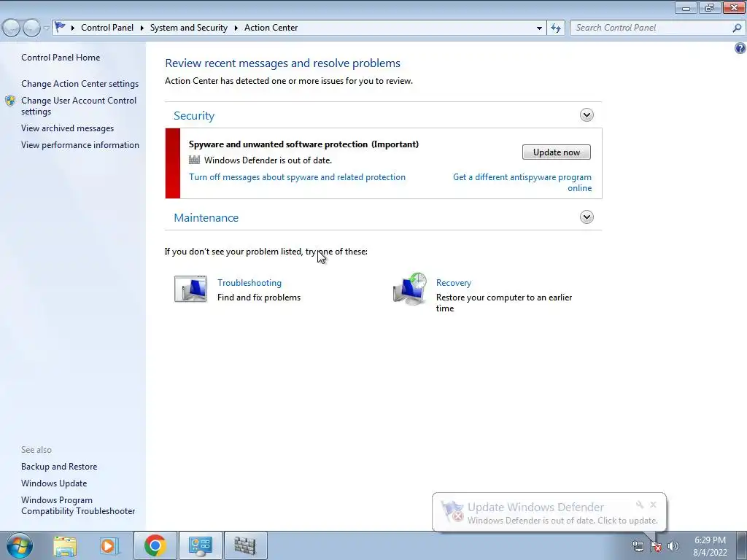Click the Control Panel breadcrumb
Image resolution: width=747 pixels, height=560 pixels.
[x=107, y=28]
